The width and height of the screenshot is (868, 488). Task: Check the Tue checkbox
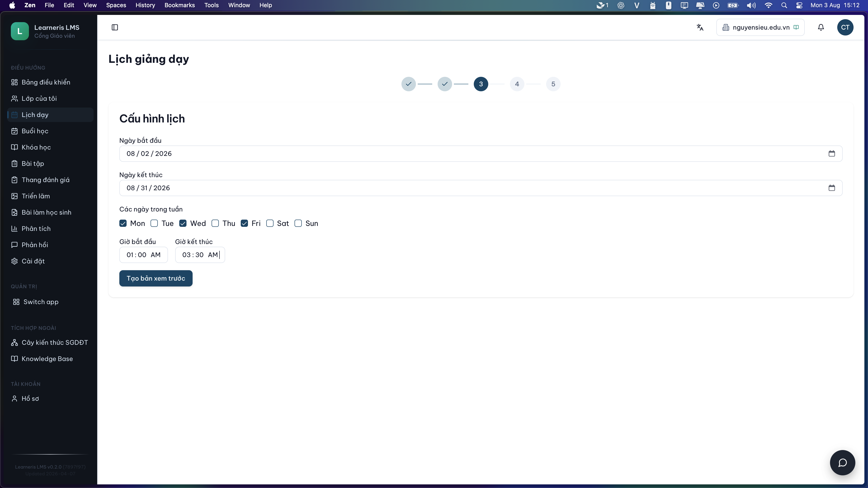(x=154, y=223)
